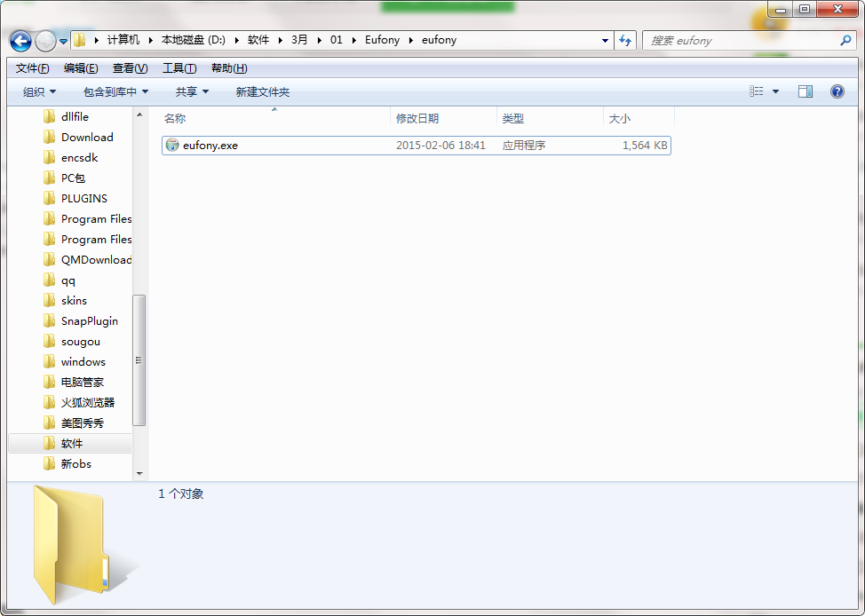865x616 pixels.
Task: Open the recent locations dropdown arrow
Action: coord(63,41)
